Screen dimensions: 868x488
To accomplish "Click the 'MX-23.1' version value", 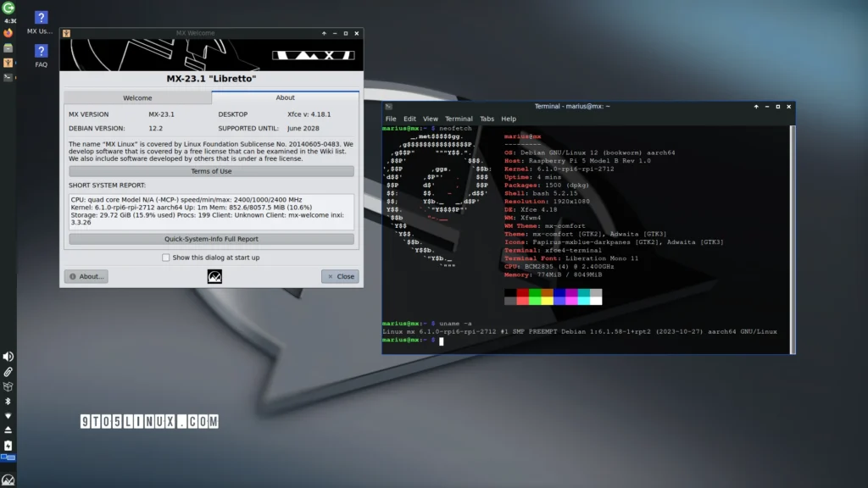I will pos(161,114).
